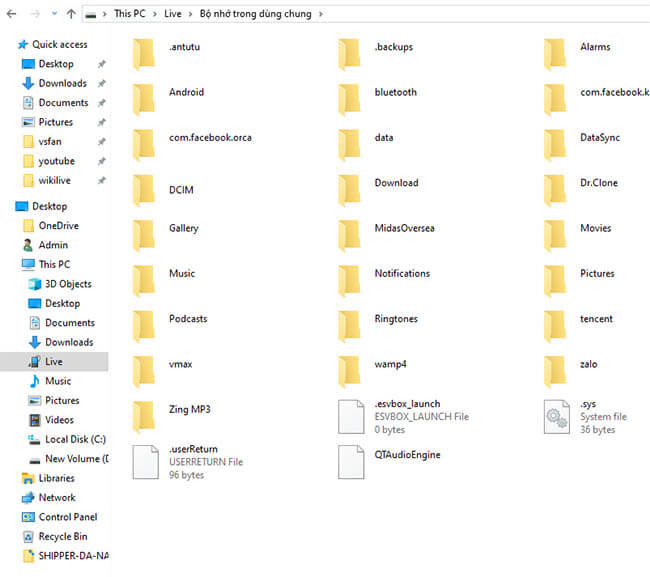
Task: Select the youtube quick access folder
Action: click(56, 161)
